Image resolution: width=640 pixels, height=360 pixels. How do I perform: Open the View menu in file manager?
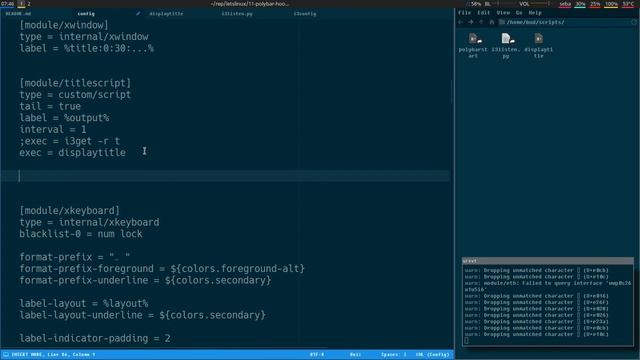503,13
